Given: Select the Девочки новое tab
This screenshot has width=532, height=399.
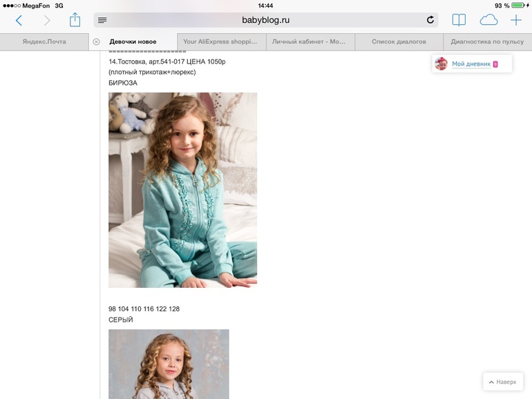Looking at the screenshot, I should click(x=133, y=41).
